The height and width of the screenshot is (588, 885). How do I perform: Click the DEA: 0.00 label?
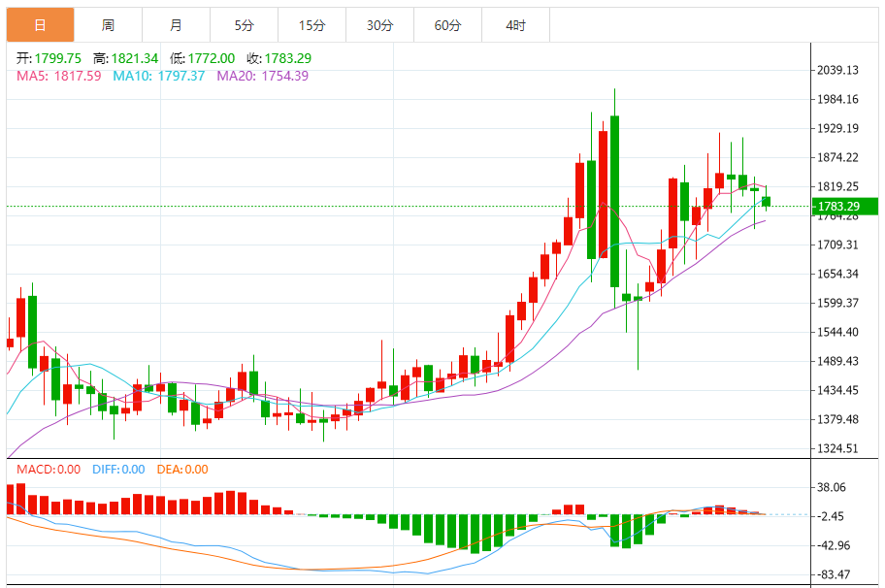click(180, 470)
